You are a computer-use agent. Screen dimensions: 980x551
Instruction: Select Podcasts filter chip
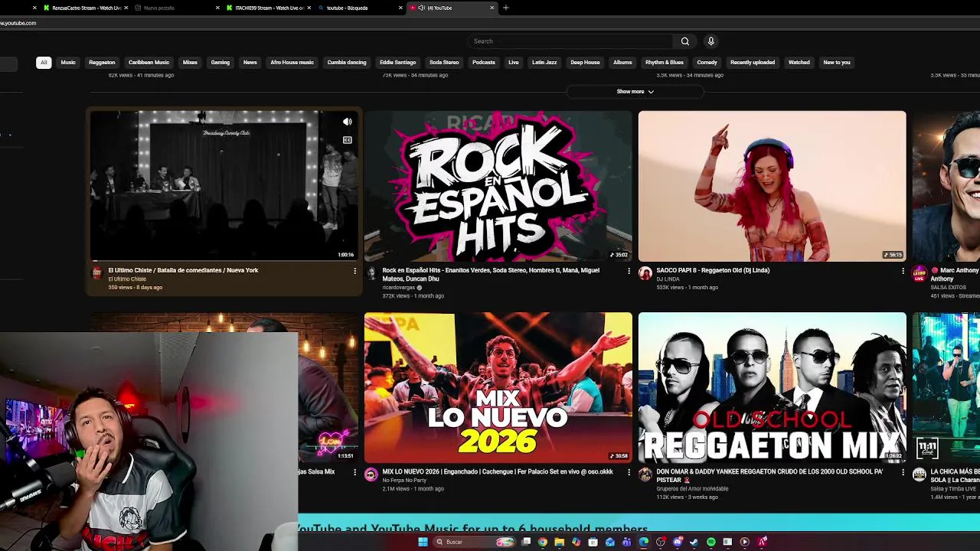click(x=484, y=63)
